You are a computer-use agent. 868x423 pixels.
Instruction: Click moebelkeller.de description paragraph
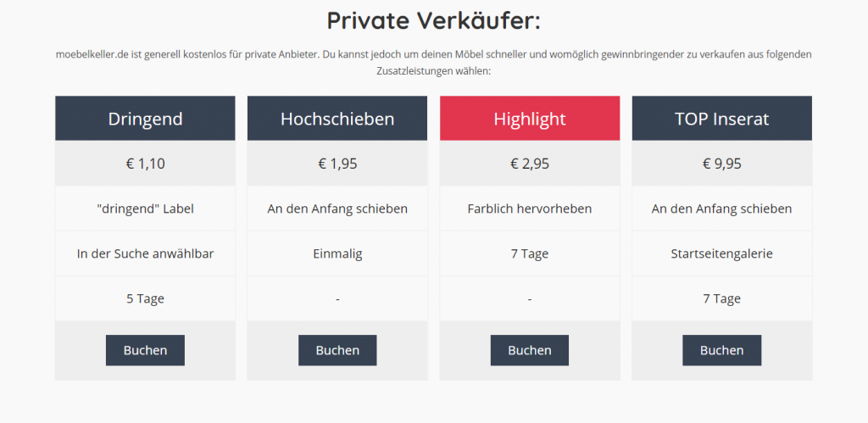tap(433, 63)
